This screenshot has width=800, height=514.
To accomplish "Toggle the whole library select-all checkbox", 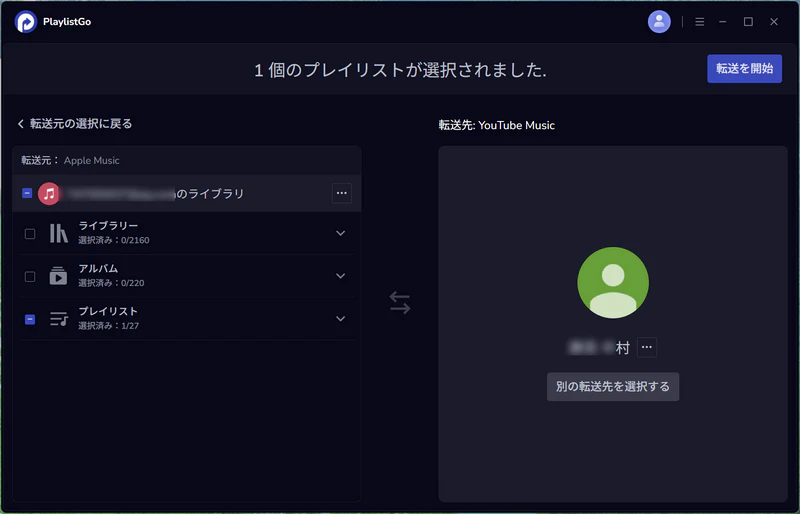I will coord(27,193).
